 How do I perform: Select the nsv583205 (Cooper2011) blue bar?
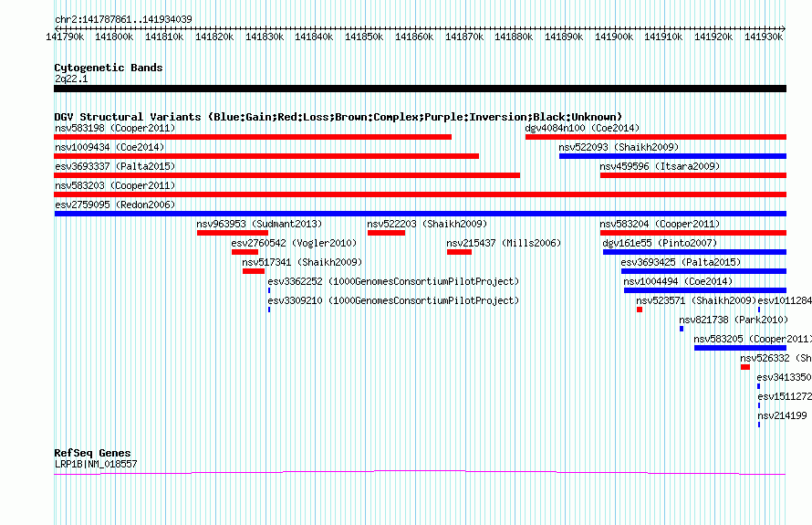click(x=741, y=348)
